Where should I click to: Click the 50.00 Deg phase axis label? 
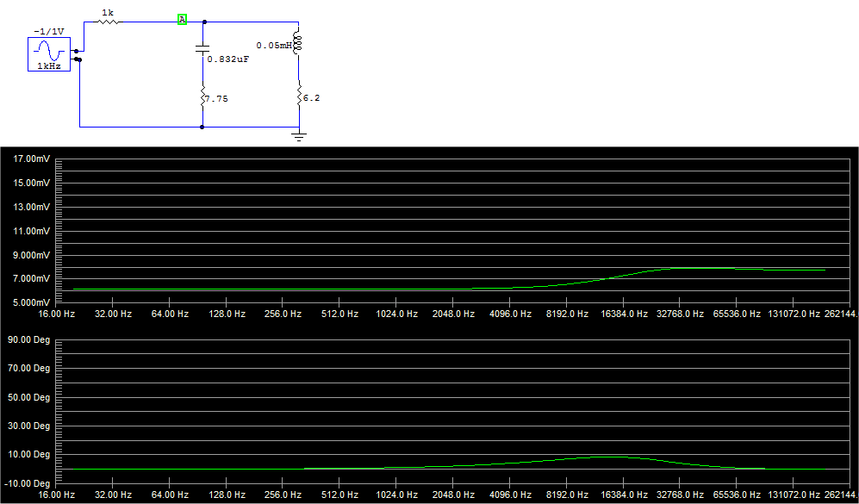pyautogui.click(x=28, y=398)
